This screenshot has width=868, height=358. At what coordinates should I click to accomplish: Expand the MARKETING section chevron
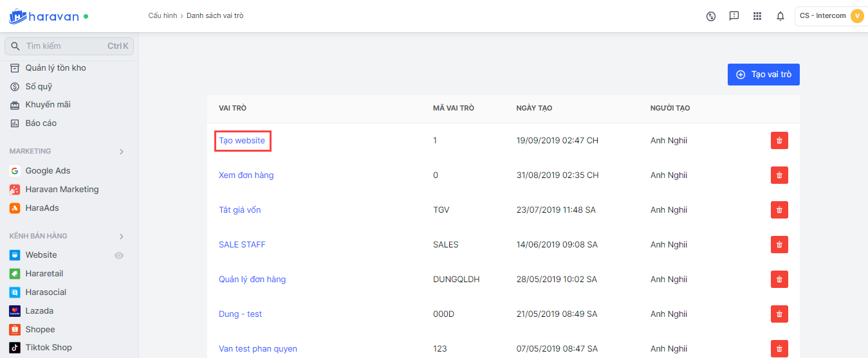pyautogui.click(x=122, y=152)
